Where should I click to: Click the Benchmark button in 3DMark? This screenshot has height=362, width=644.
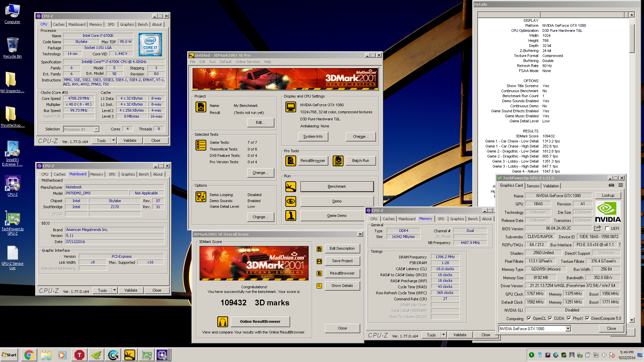(337, 187)
